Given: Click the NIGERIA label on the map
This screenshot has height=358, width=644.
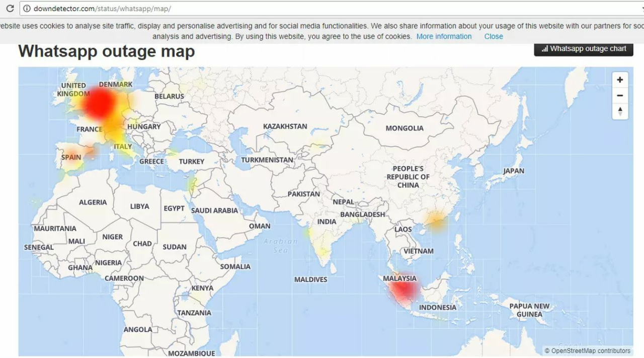Looking at the screenshot, I should coord(108,263).
